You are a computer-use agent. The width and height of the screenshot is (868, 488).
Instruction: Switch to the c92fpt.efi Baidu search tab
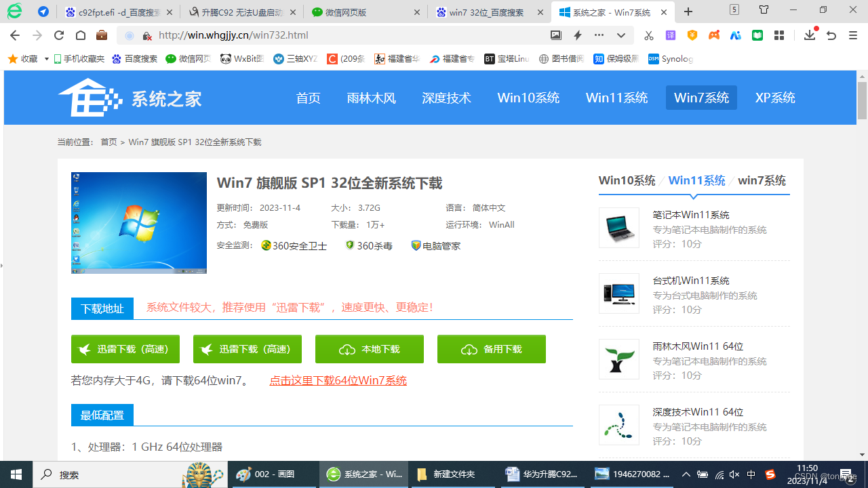119,12
